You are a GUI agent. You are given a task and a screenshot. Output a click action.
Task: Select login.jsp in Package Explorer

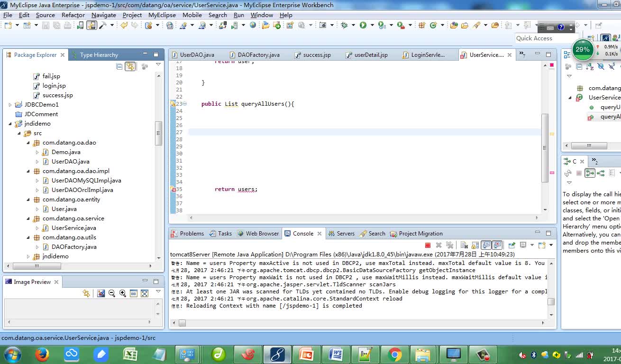click(54, 86)
